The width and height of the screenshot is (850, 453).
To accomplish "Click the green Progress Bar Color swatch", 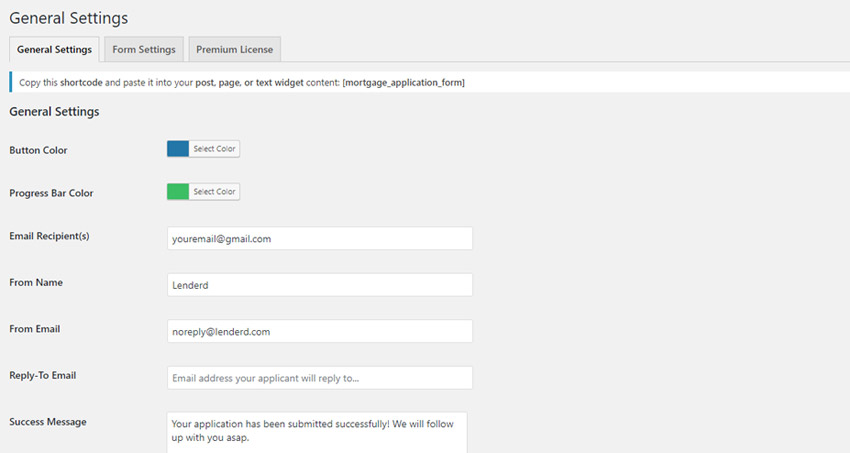I will [178, 191].
